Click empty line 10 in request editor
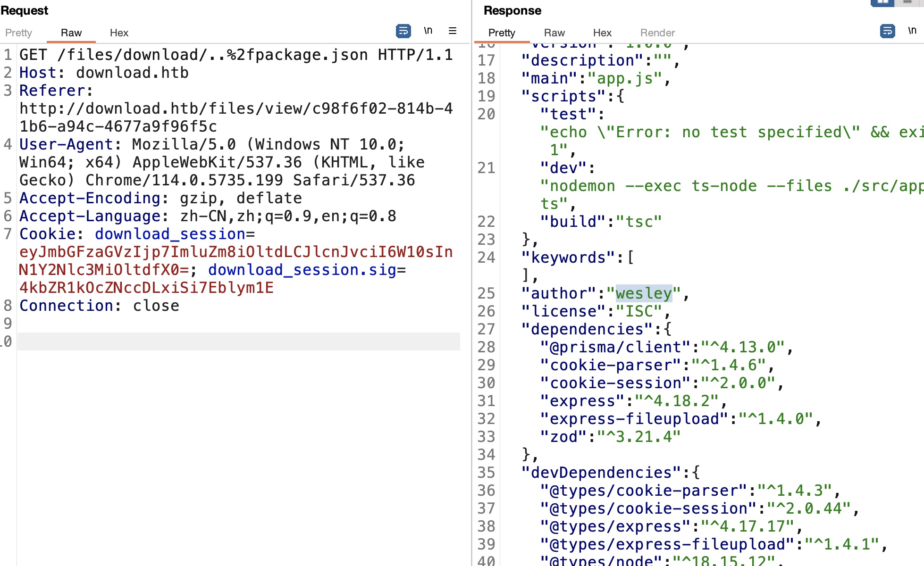The height and width of the screenshot is (566, 924). pyautogui.click(x=236, y=341)
